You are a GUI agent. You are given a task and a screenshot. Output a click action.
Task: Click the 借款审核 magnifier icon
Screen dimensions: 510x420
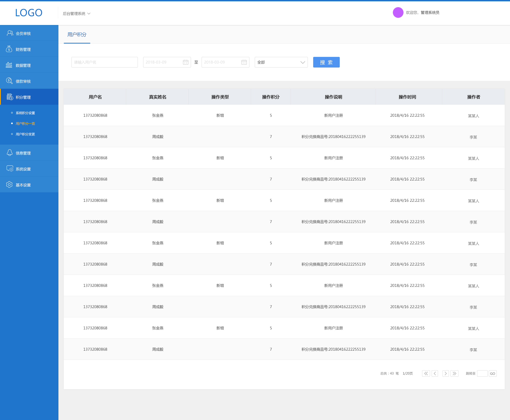[x=9, y=81]
